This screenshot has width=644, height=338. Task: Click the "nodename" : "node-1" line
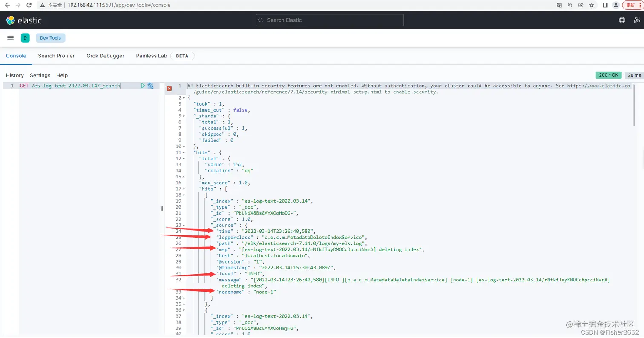coord(246,292)
